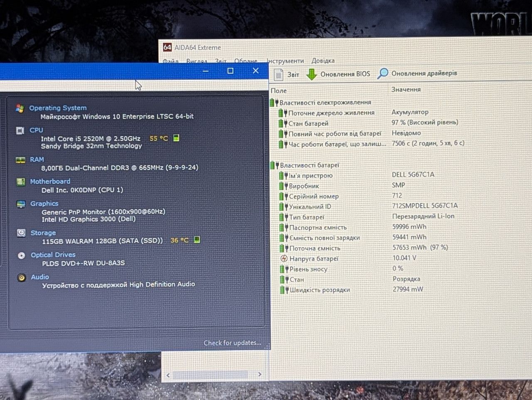Screen dimensions: 532x400
Task: Click the Напруга батареї voltage icon
Action: (x=284, y=258)
